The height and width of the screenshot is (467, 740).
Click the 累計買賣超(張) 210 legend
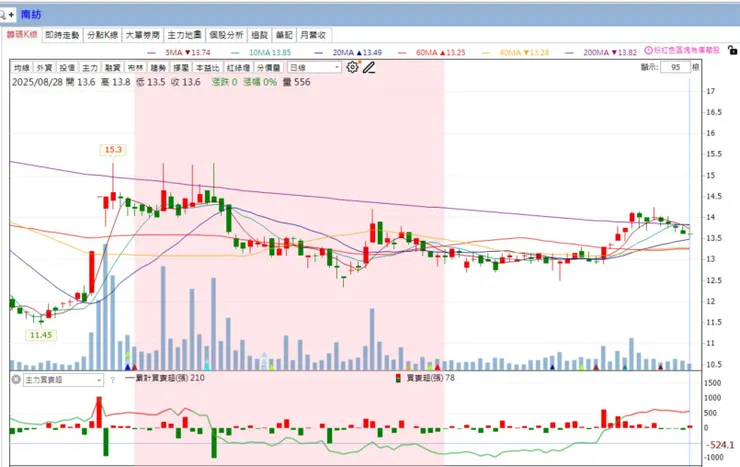click(165, 378)
